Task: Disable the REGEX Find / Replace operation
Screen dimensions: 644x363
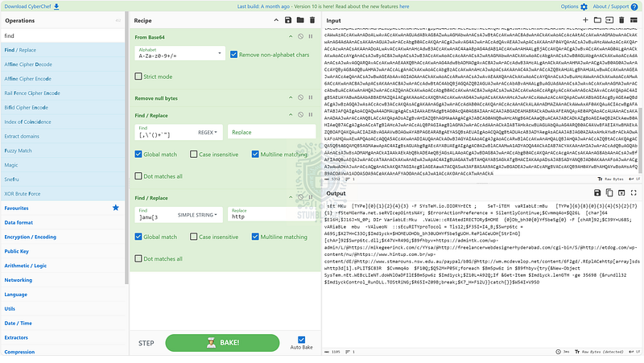Action: [300, 115]
